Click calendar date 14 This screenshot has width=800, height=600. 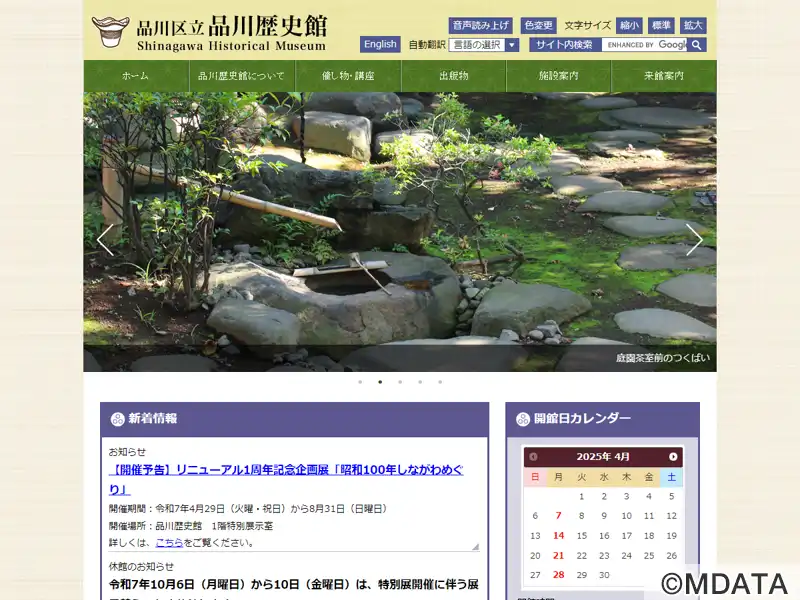(x=558, y=536)
